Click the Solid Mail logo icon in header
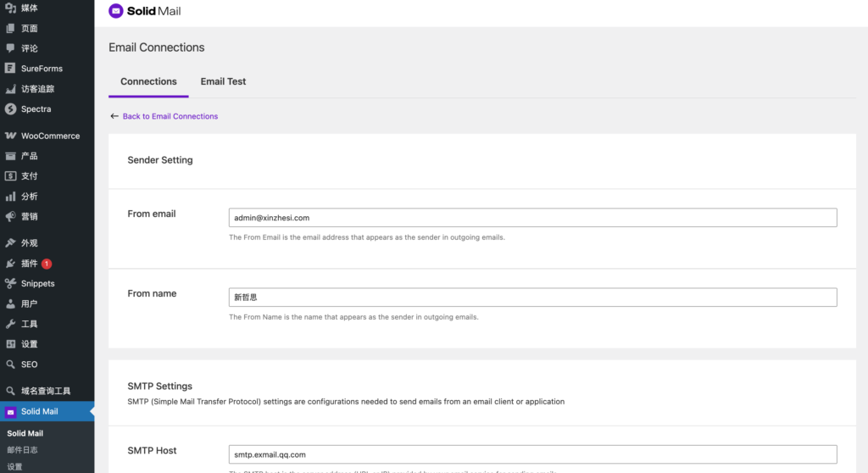Screen dimensions: 868x473 pyautogui.click(x=116, y=12)
